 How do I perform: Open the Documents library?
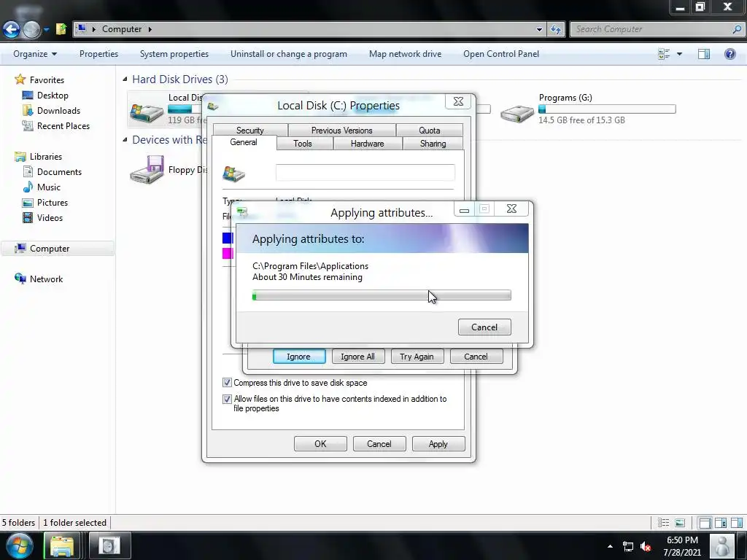point(59,172)
